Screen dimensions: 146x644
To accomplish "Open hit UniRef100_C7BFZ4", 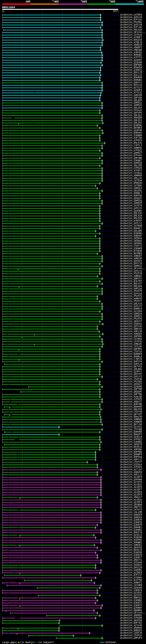I will (131, 359).
